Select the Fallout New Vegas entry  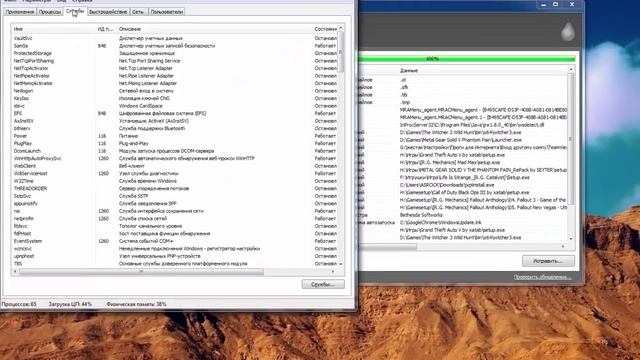(463, 207)
